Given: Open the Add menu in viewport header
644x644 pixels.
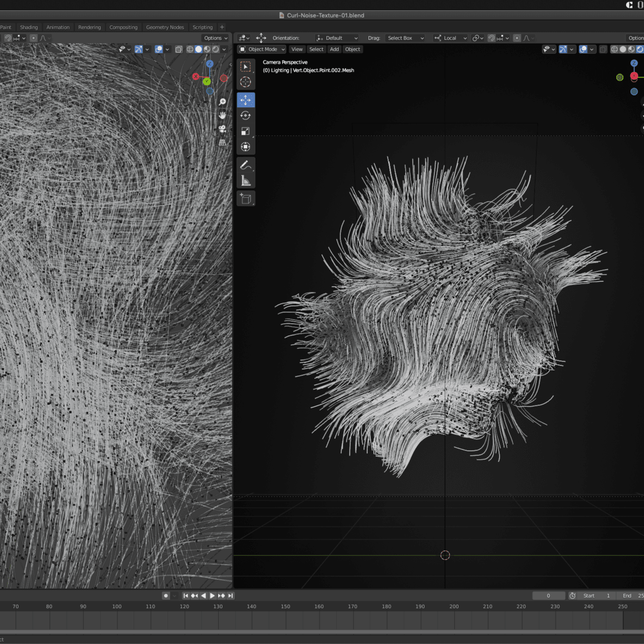Looking at the screenshot, I should point(334,49).
